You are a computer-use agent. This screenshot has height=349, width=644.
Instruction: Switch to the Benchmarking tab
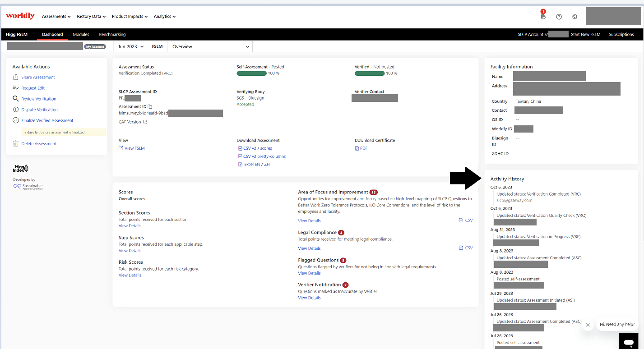[x=112, y=34]
